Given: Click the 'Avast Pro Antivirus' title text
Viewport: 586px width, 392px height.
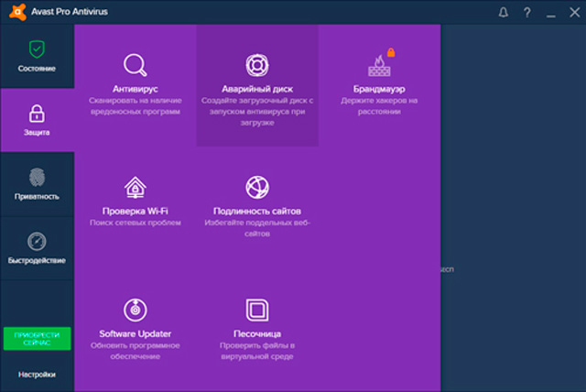Looking at the screenshot, I should pyautogui.click(x=70, y=12).
